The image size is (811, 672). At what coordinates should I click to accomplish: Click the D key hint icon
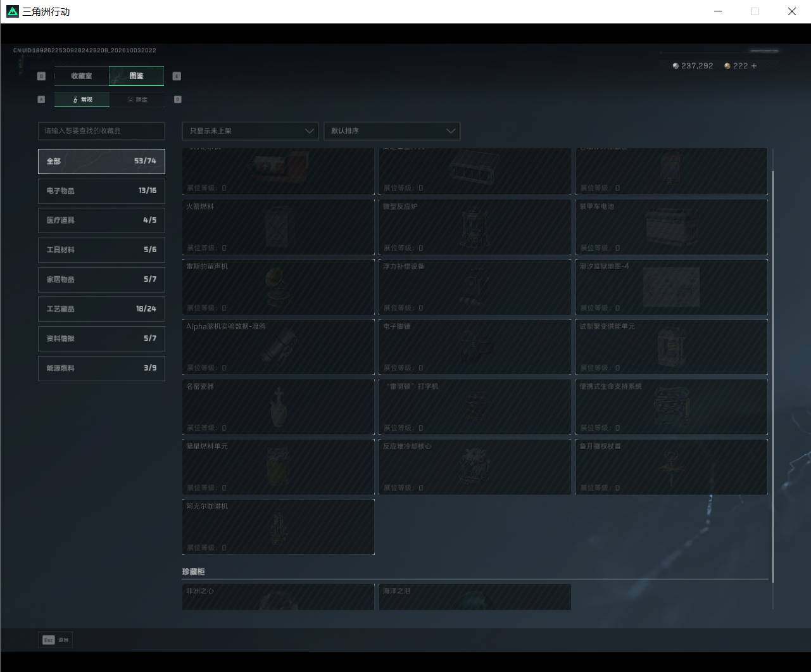(x=177, y=99)
